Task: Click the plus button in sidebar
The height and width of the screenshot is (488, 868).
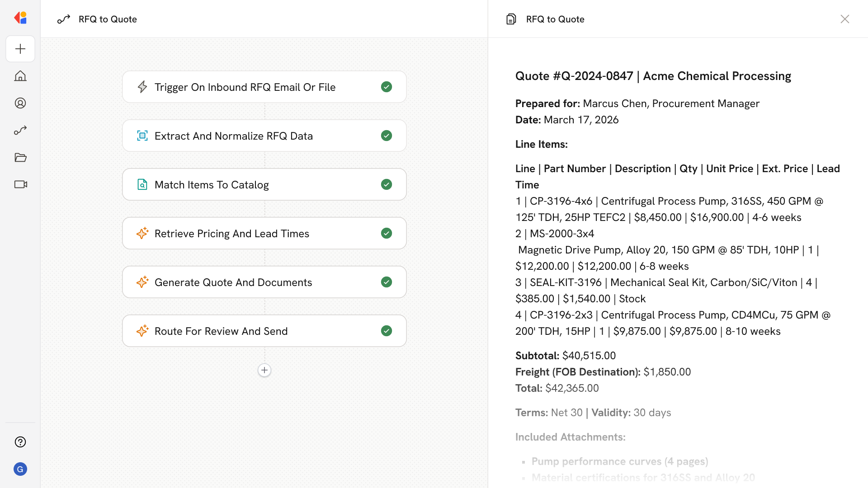Action: coord(20,49)
